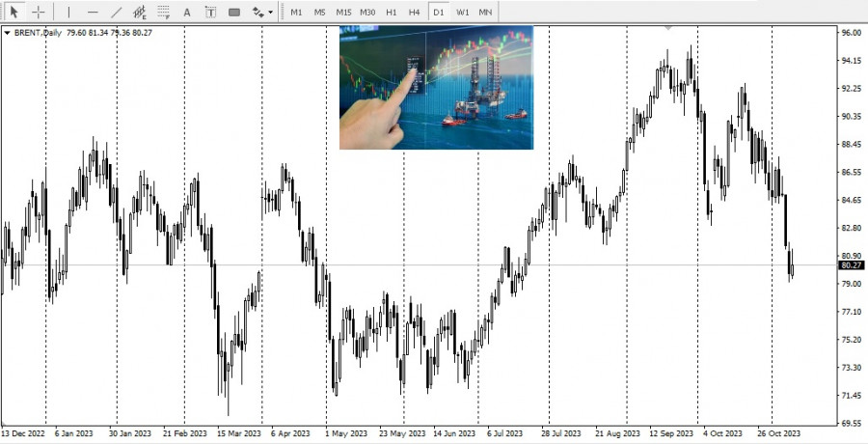This screenshot has height=444, width=868.
Task: Click the 75.20 price scale value
Action: 851,340
